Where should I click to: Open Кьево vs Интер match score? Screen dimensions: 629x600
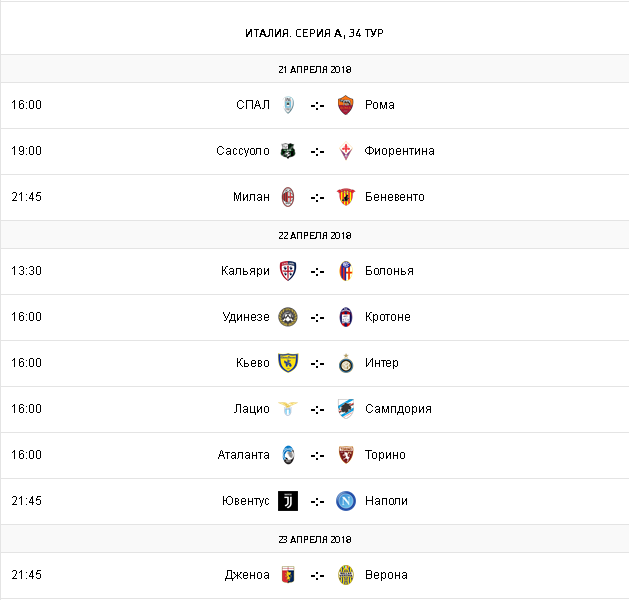[x=317, y=363]
